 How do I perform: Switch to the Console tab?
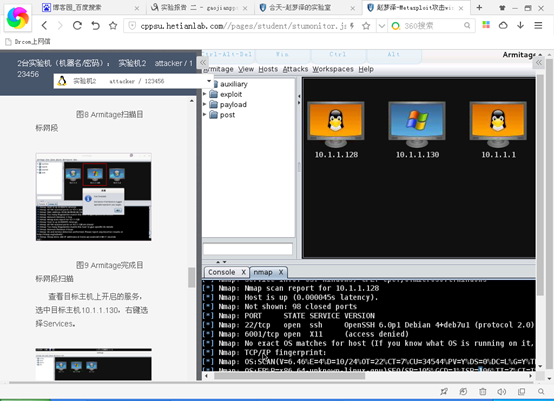222,272
